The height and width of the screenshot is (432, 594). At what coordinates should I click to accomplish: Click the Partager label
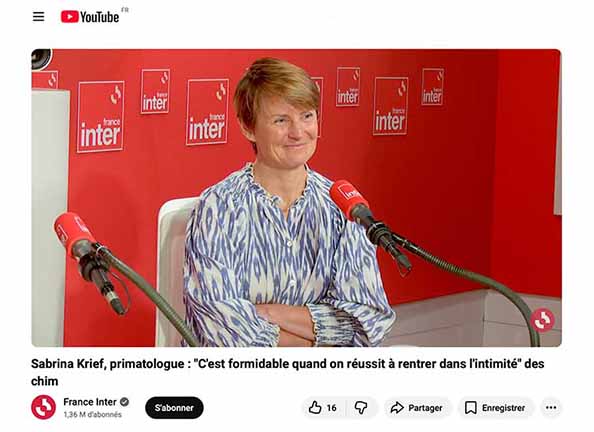[425, 408]
